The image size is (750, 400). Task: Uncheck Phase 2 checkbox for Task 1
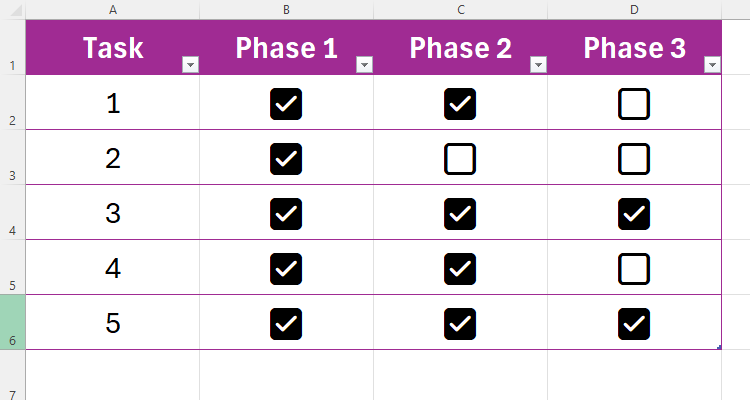tap(460, 103)
